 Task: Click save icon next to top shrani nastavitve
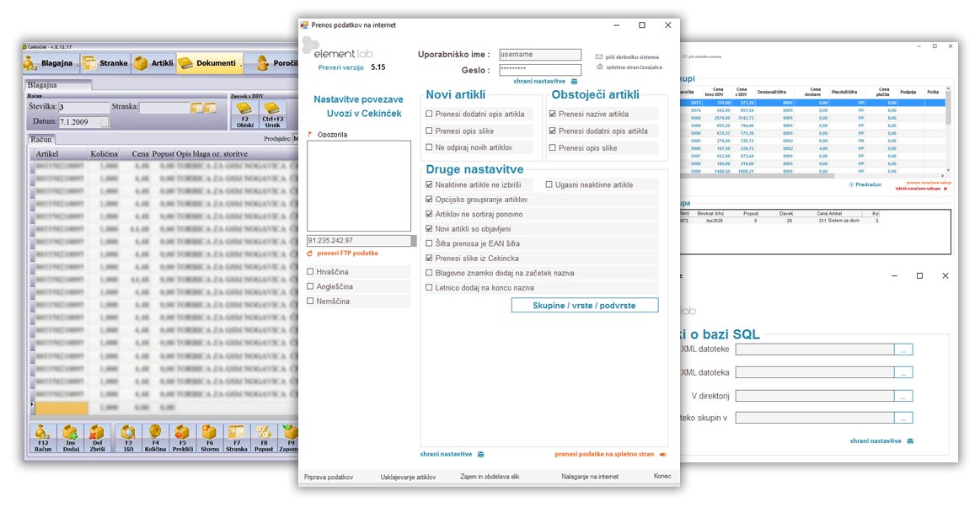click(x=575, y=82)
